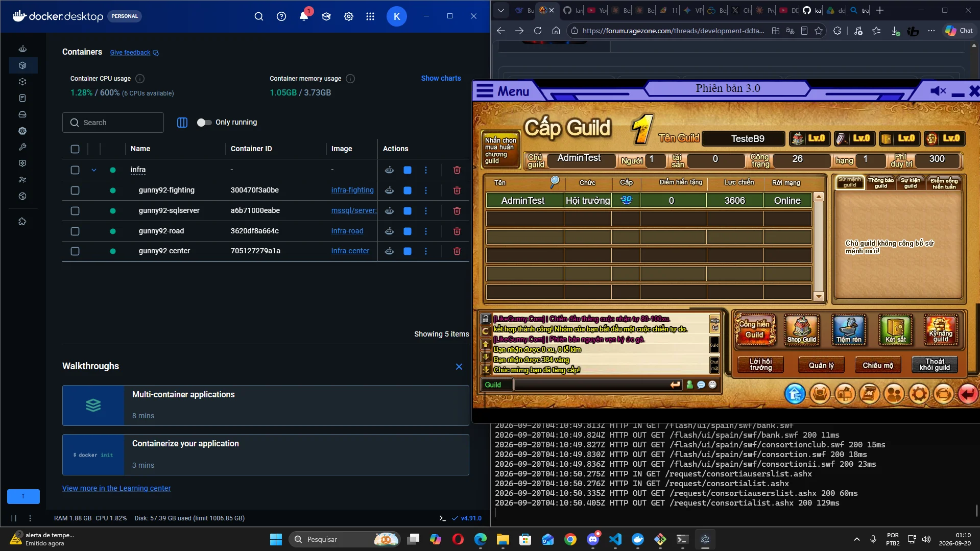Select the gunny92-fighting checkbox
The height and width of the screenshot is (551, 980).
coord(75,190)
